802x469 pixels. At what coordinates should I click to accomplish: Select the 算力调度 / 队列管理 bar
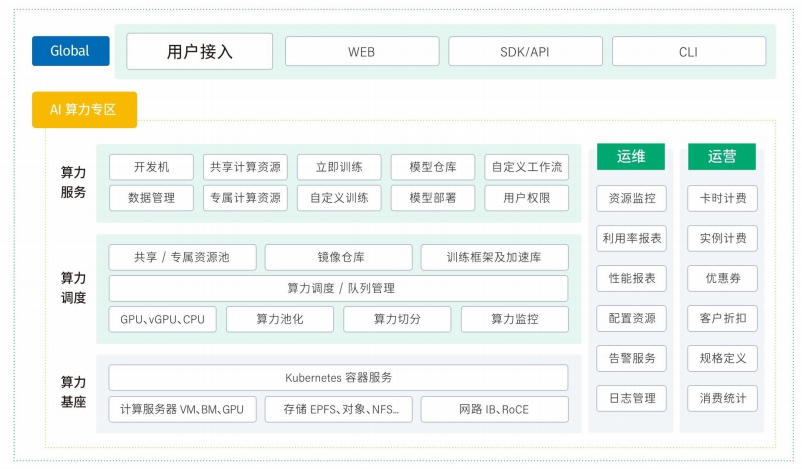338,288
